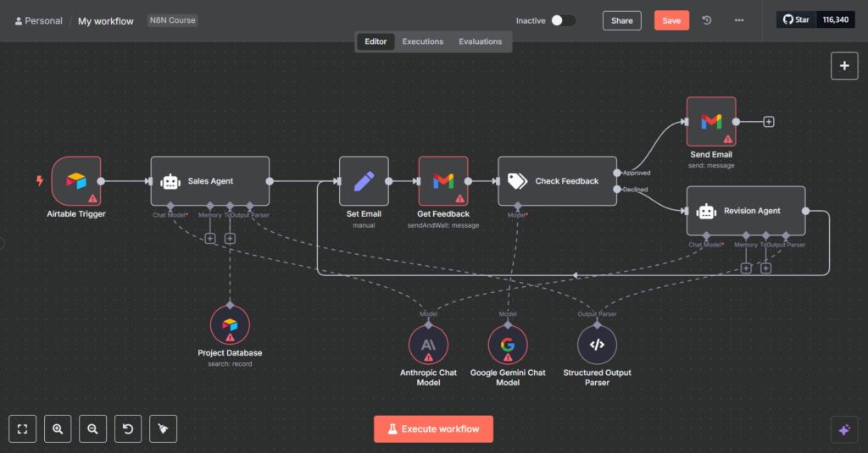This screenshot has height=453, width=868.
Task: Open the Airtable Trigger node
Action: pyautogui.click(x=76, y=181)
